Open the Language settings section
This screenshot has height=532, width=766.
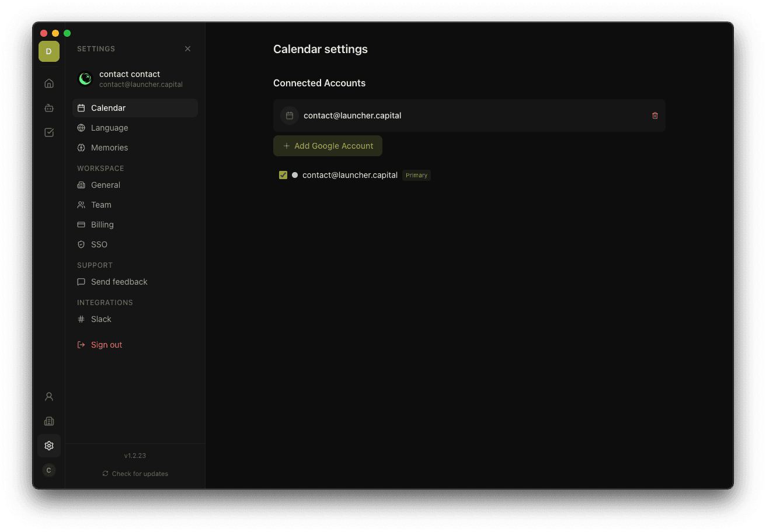(x=109, y=128)
